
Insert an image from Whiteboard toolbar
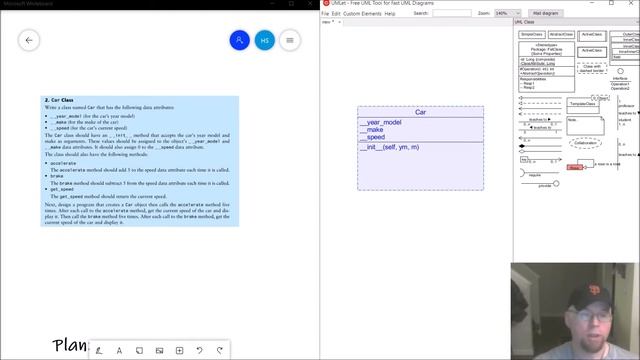(160, 350)
